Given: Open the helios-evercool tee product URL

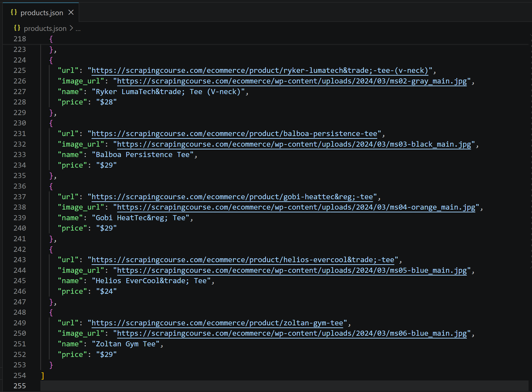Looking at the screenshot, I should [x=243, y=260].
